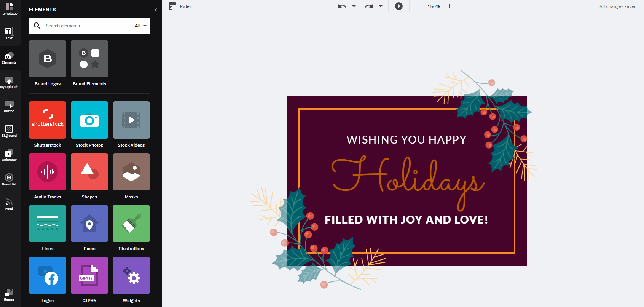This screenshot has width=644, height=307.
Task: Select the top-right holly illustration
Action: [x=485, y=126]
